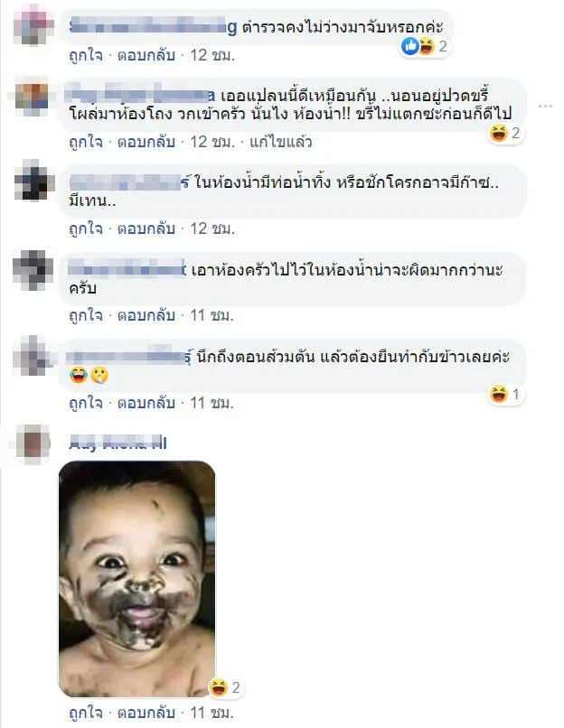Open the avatar beside the drain pipe comment
The height and width of the screenshot is (728, 564).
pyautogui.click(x=33, y=182)
